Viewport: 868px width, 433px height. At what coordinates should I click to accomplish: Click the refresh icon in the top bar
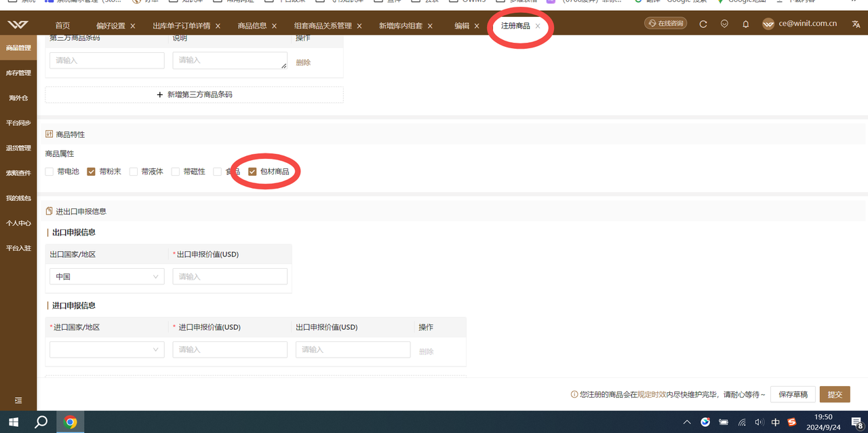tap(703, 22)
